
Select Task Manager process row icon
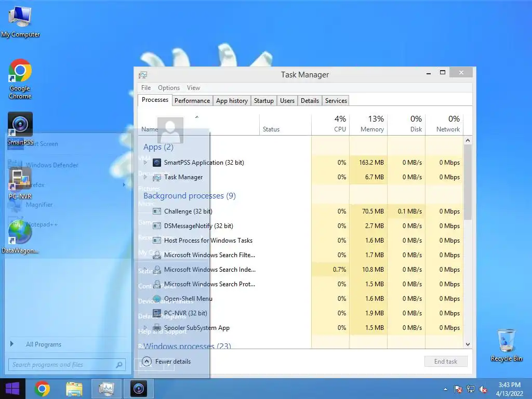point(157,177)
